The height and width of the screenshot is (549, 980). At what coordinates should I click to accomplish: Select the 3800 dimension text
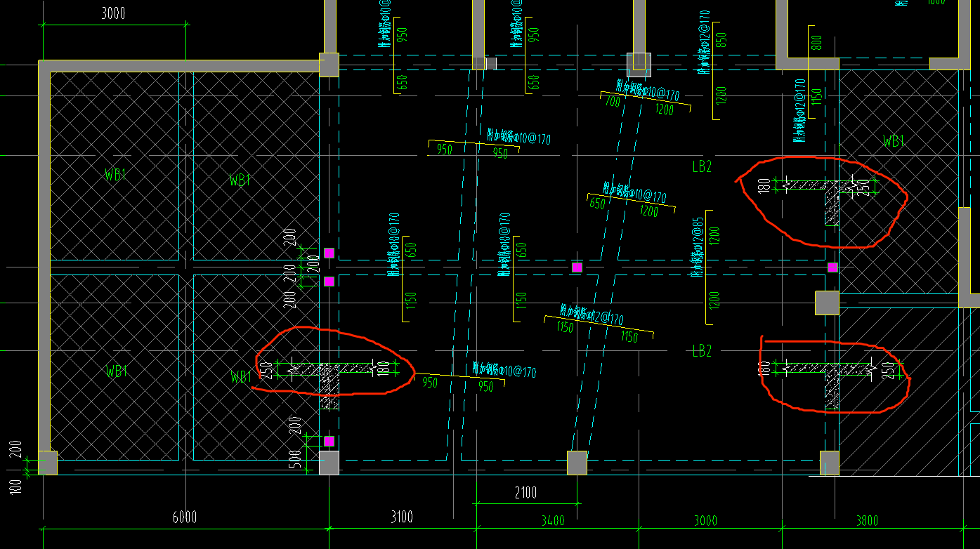click(866, 520)
